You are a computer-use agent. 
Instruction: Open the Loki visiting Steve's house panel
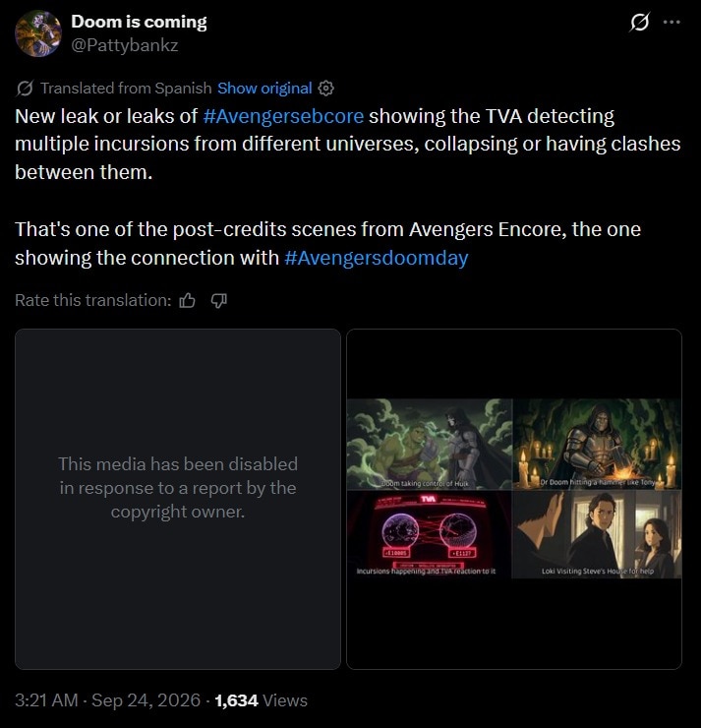(x=597, y=535)
